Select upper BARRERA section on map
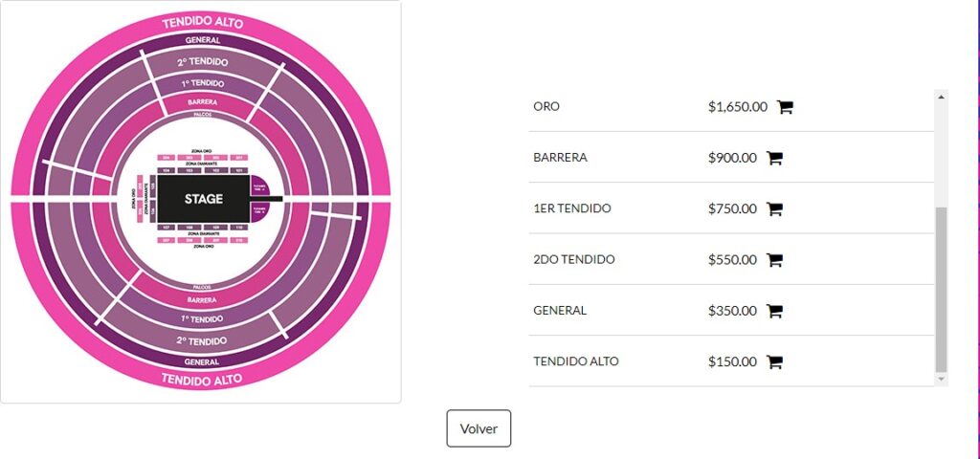This screenshot has width=980, height=459. 202,101
